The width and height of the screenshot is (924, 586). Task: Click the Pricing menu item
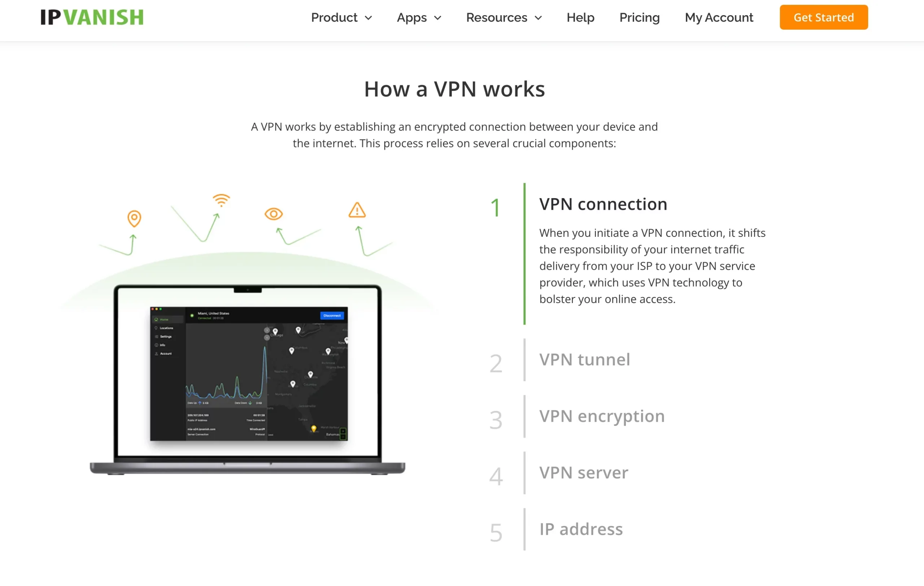[640, 18]
